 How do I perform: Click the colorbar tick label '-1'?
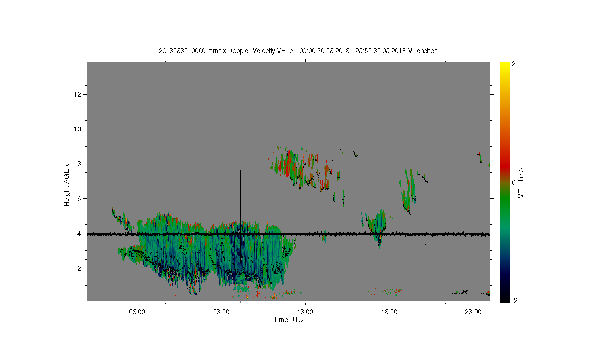click(x=515, y=243)
